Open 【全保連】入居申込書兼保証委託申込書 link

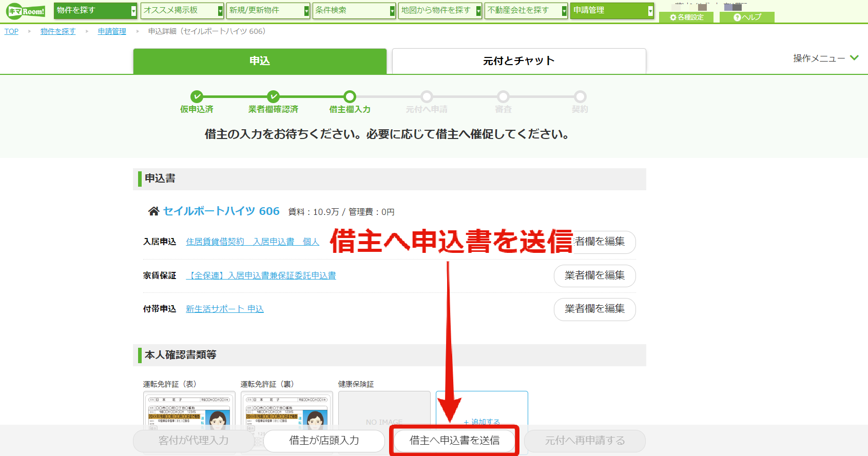(x=261, y=275)
